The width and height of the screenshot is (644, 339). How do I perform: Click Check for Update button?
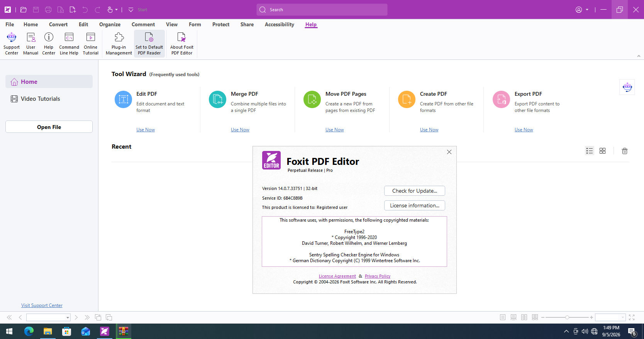click(x=415, y=191)
